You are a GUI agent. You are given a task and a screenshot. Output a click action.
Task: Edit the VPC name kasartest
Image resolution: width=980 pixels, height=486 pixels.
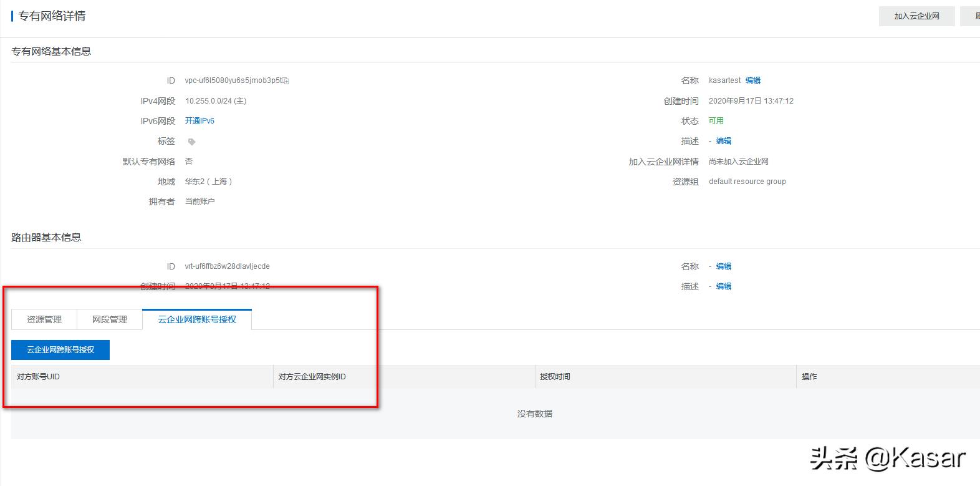[753, 80]
